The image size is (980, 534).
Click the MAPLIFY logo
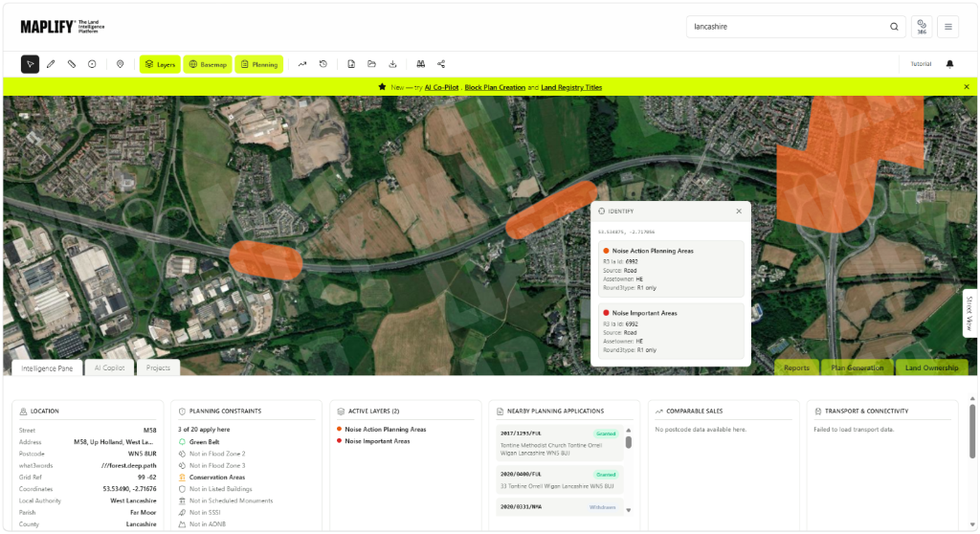point(62,27)
